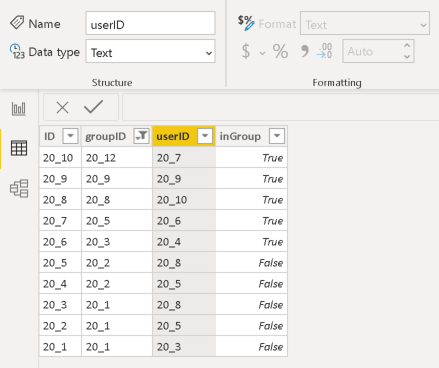This screenshot has height=368, width=439.
Task: Click the Data type clock icon
Action: (x=17, y=51)
